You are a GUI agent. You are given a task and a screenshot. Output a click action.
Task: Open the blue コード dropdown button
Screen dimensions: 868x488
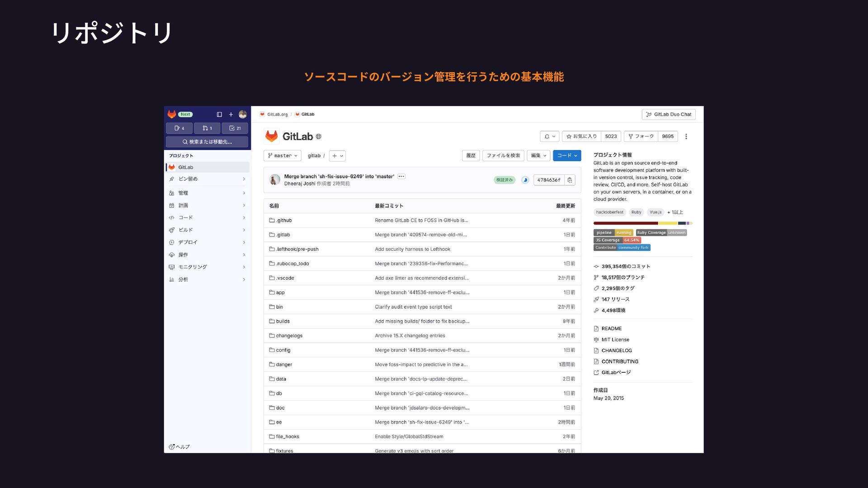click(566, 155)
